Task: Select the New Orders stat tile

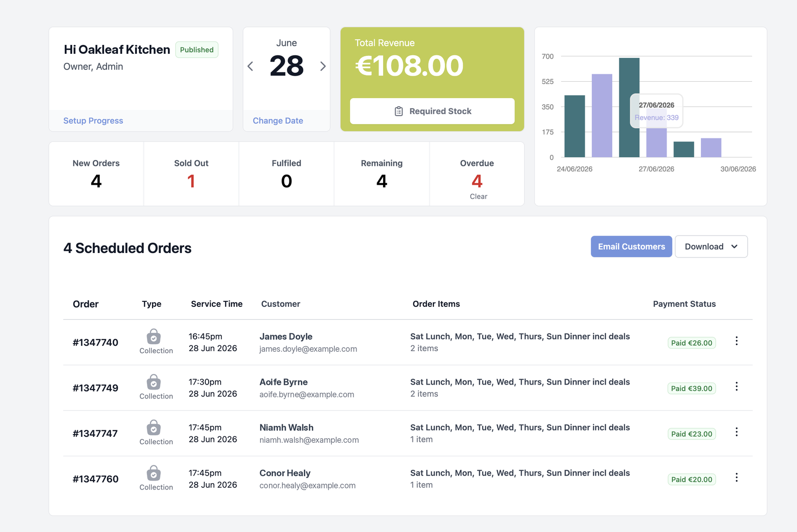Action: tap(96, 174)
